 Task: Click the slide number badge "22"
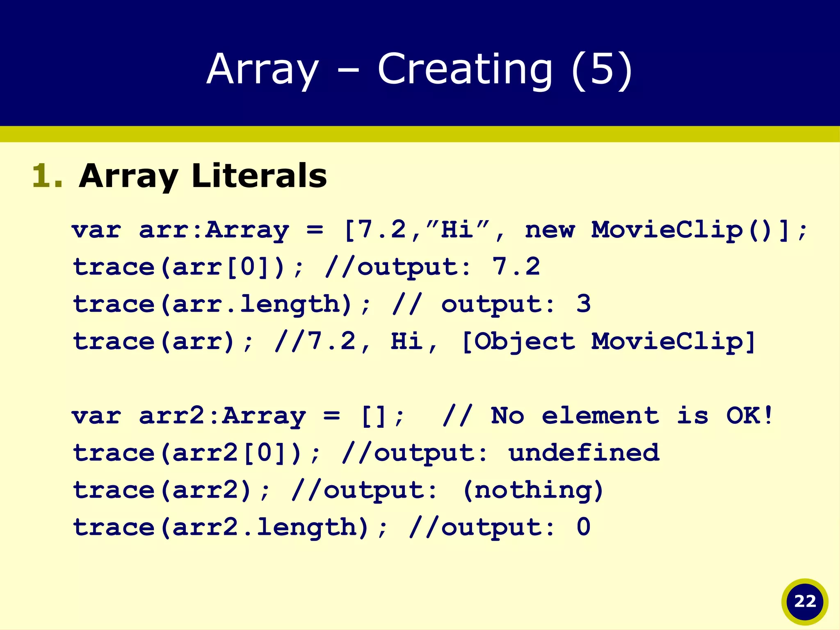click(805, 602)
